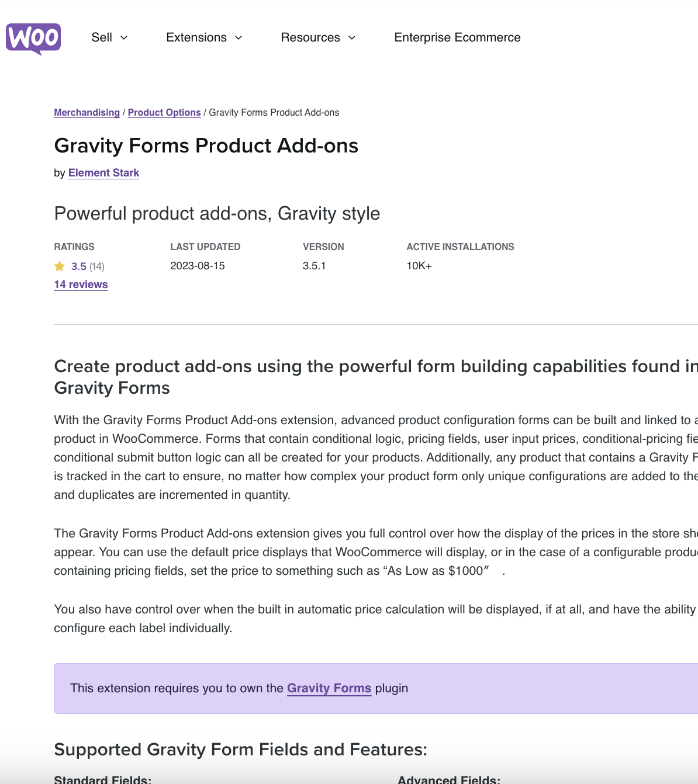Viewport: 698px width, 784px height.
Task: Click the 10K+ active installations value
Action: 420,266
